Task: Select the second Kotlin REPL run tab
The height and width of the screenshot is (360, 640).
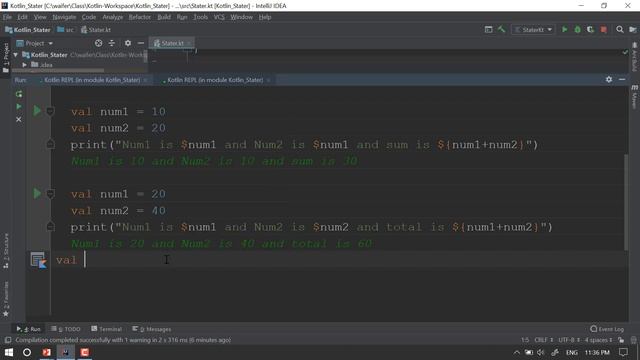Action: (x=215, y=80)
